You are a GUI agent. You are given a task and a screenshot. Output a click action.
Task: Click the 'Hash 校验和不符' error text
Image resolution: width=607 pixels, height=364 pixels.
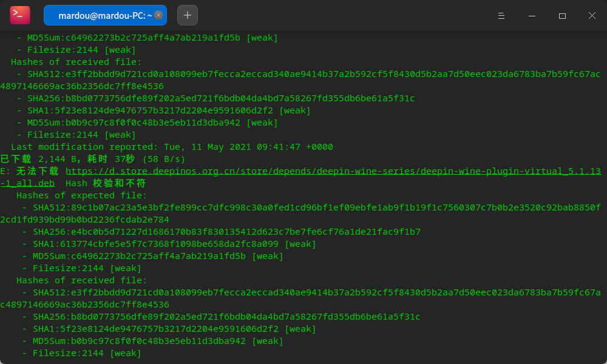click(x=105, y=183)
